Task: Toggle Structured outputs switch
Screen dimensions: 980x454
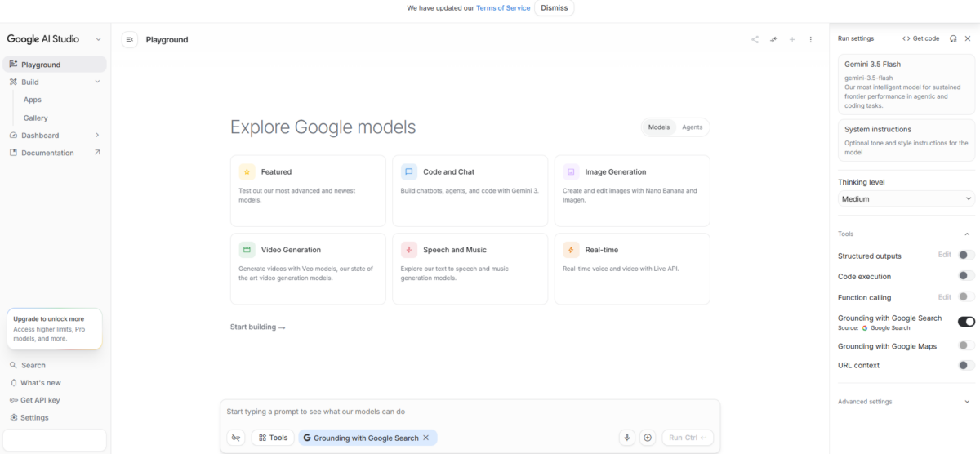Action: [966, 256]
